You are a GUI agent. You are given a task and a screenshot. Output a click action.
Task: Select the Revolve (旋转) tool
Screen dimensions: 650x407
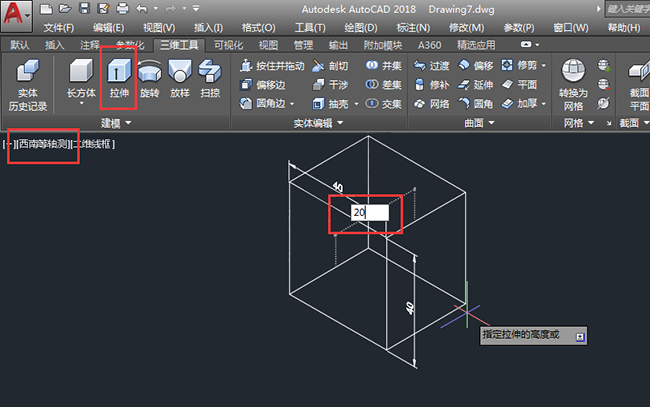[x=149, y=78]
